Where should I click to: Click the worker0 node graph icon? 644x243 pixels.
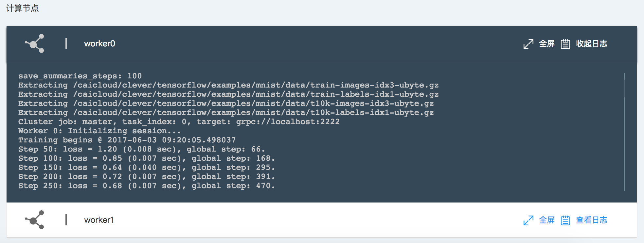pyautogui.click(x=35, y=43)
